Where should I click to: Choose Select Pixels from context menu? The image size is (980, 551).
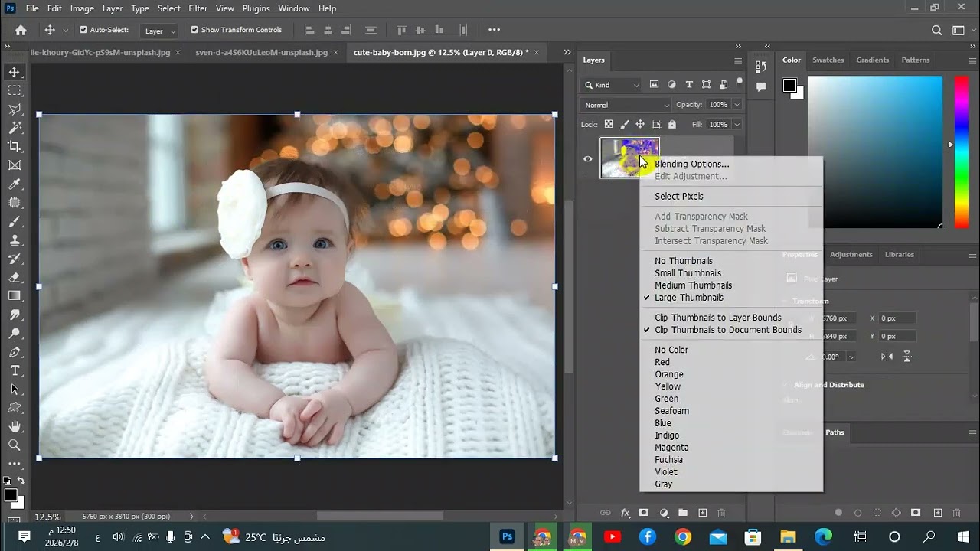(679, 196)
